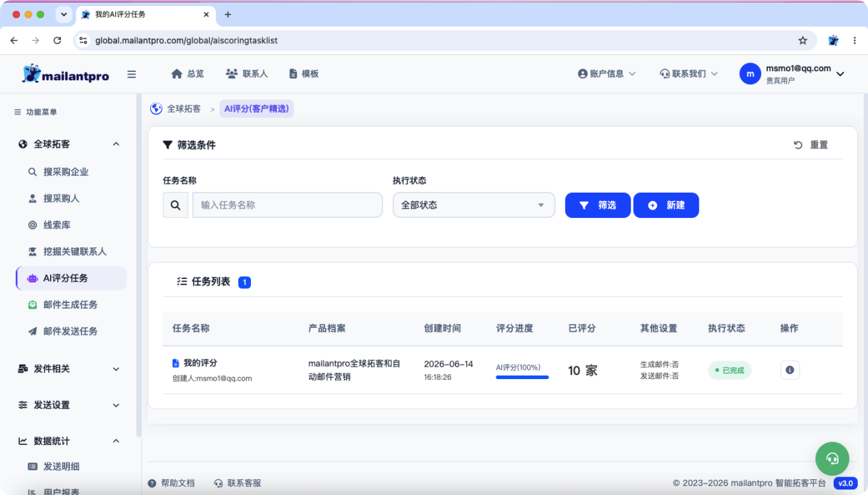Open the 执行状态 dropdown showing 全部状态

pyautogui.click(x=474, y=205)
